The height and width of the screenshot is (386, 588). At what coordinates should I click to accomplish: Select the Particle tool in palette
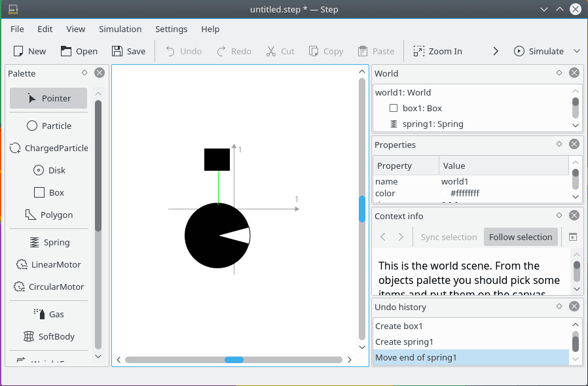(x=48, y=126)
